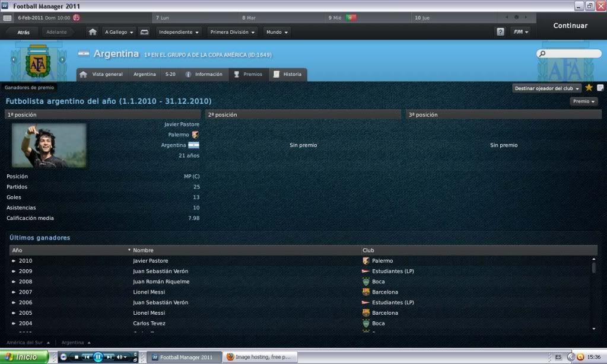The width and height of the screenshot is (607, 364).
Task: Expand the 2004 winner row
Action: [x=14, y=324]
